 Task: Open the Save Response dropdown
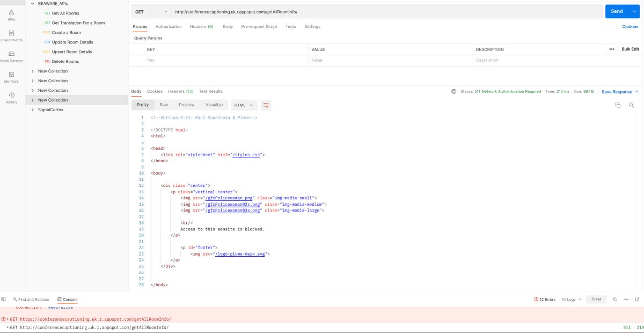pyautogui.click(x=620, y=92)
